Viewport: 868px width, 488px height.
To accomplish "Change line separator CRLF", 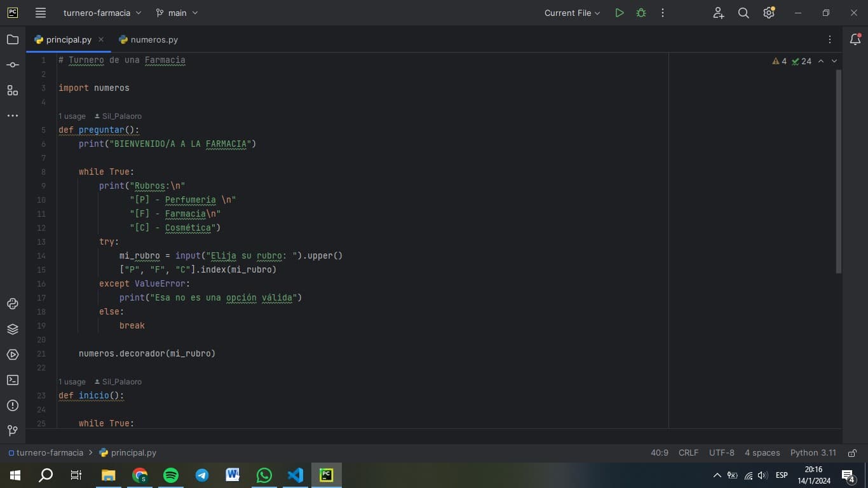I will [688, 453].
